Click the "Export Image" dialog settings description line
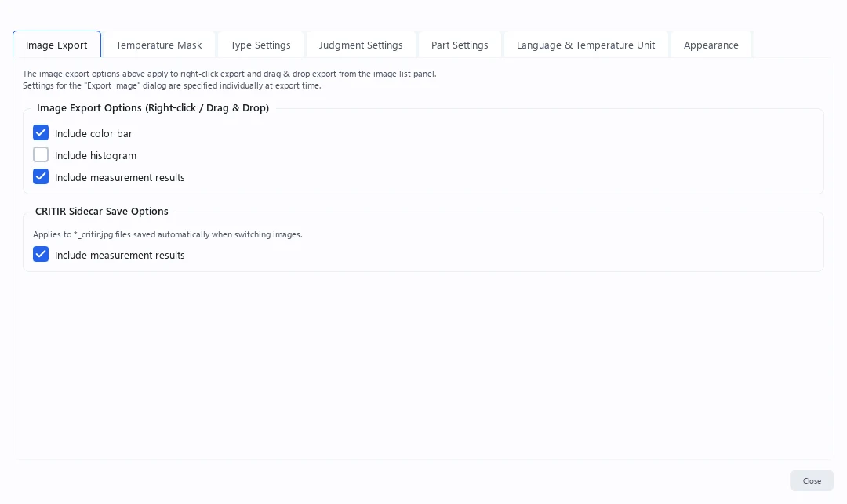This screenshot has width=847, height=504. [x=172, y=85]
